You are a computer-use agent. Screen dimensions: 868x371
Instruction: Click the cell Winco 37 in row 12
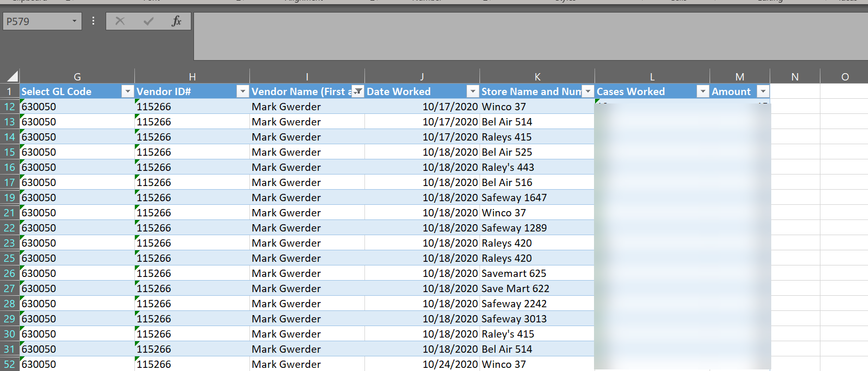537,107
